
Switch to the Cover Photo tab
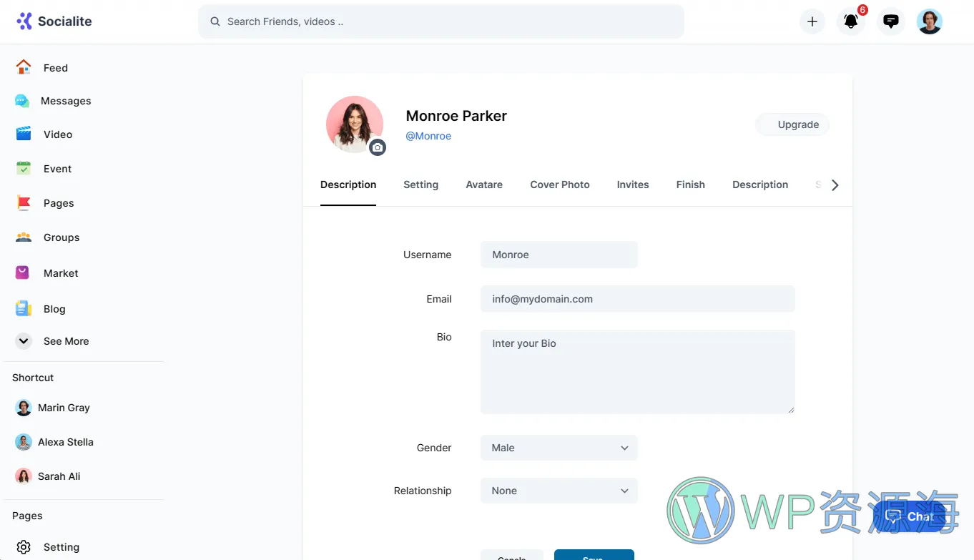[559, 185]
